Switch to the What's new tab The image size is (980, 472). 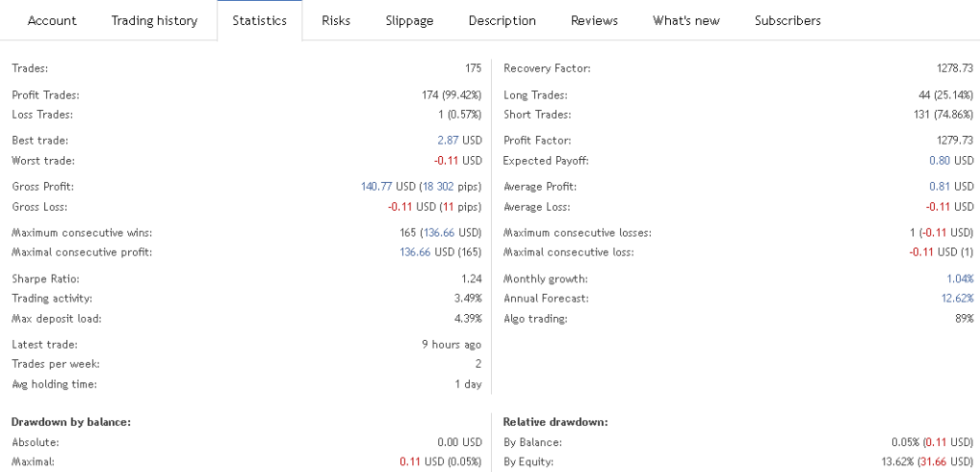tap(686, 20)
